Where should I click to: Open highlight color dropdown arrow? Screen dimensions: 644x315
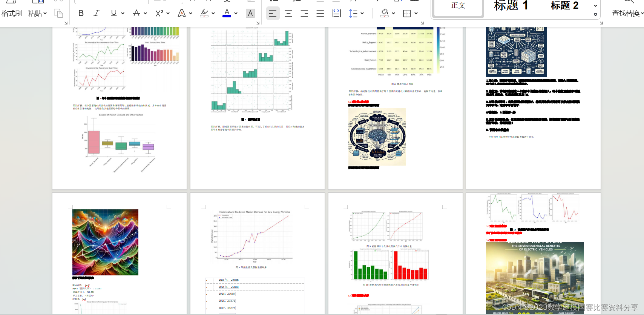(x=213, y=13)
